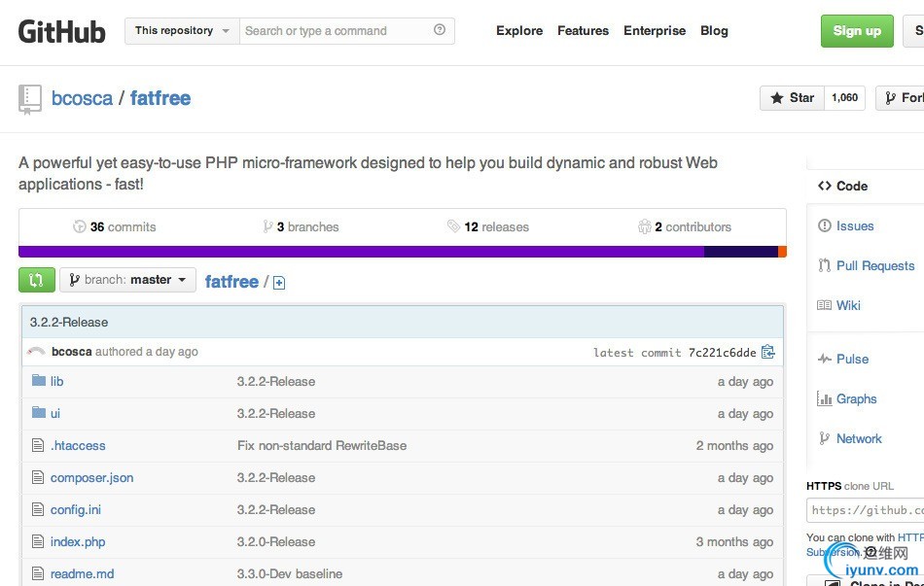Open latest commit 7c221c6dde hash
The width and height of the screenshot is (924, 586).
point(722,352)
